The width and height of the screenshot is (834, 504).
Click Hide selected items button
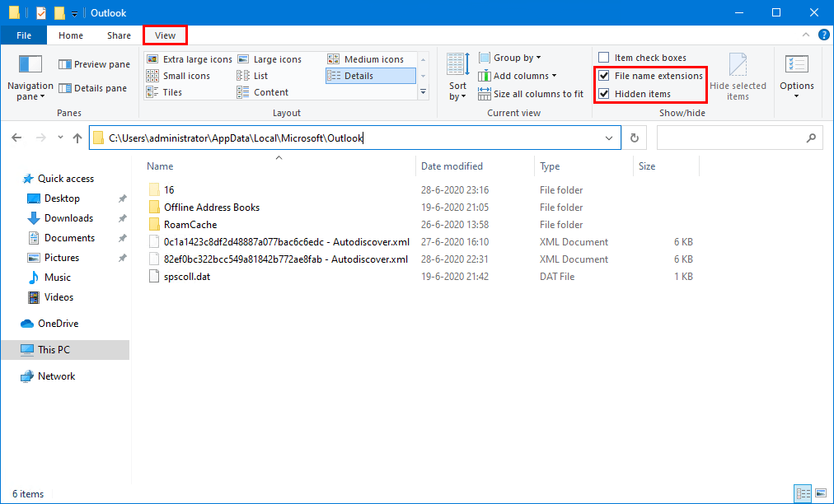click(738, 77)
